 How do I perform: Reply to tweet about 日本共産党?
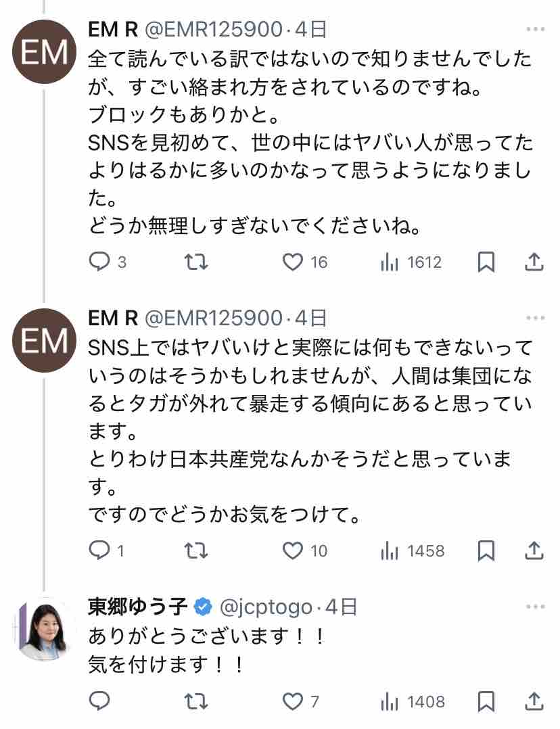pos(100,551)
